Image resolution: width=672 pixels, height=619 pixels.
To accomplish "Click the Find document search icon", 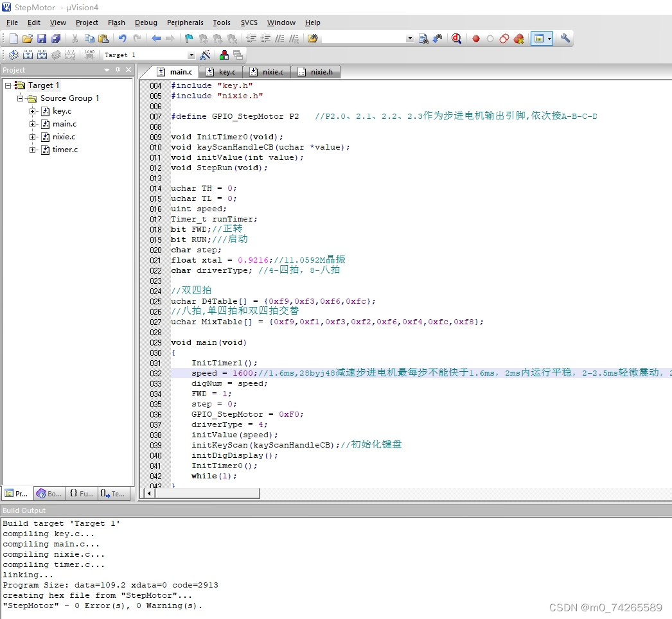I will [x=423, y=39].
